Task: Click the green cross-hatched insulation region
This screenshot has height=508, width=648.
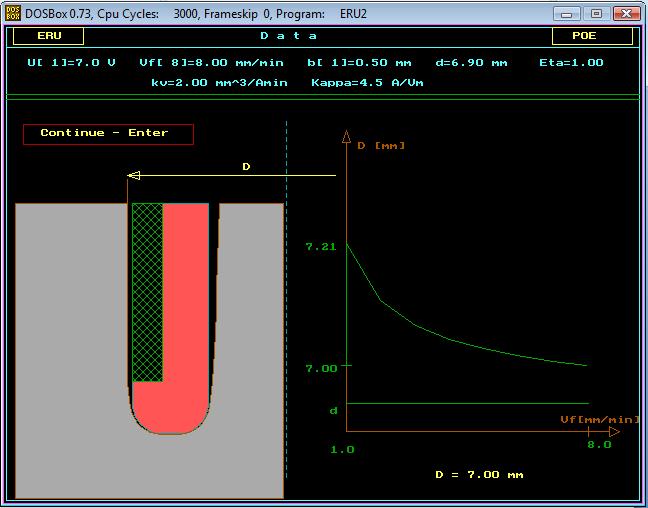Action: (147, 290)
